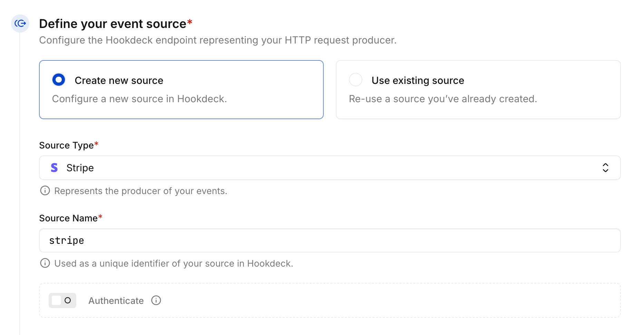The image size is (644, 335).
Task: Click the Stripe logo in Source Type
Action: [x=54, y=168]
